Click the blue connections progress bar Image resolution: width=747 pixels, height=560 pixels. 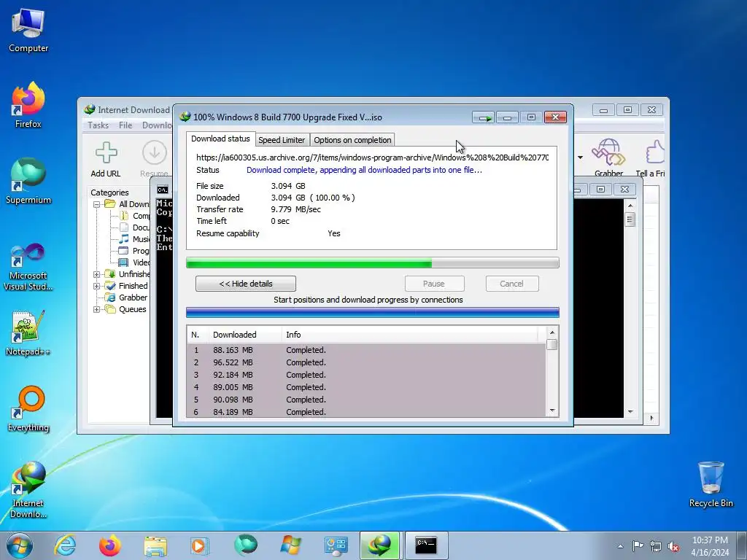tap(373, 312)
